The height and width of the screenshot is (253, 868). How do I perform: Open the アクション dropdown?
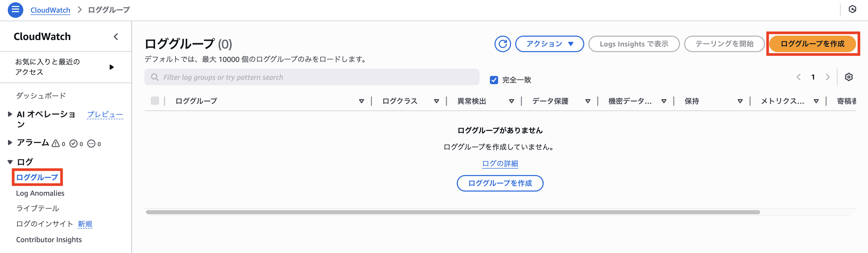[x=549, y=44]
